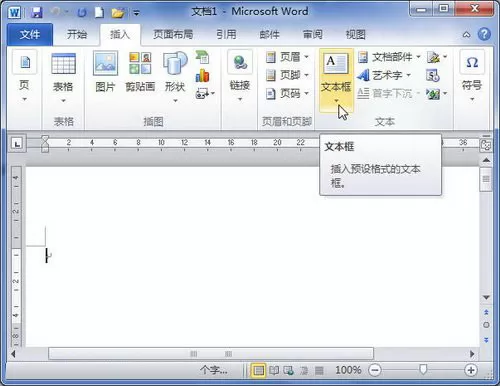Open Customize Quick Access Toolbar dropdown
The width and height of the screenshot is (500, 386).
tap(136, 13)
